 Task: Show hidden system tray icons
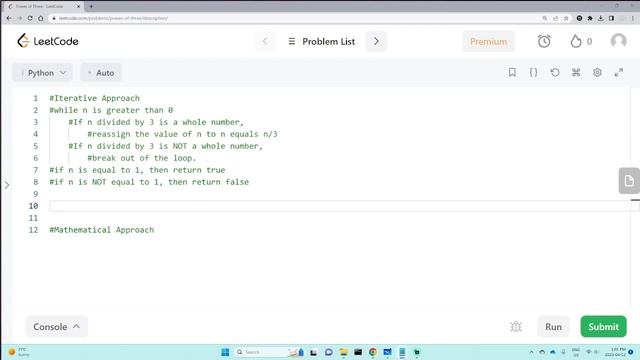click(x=531, y=352)
